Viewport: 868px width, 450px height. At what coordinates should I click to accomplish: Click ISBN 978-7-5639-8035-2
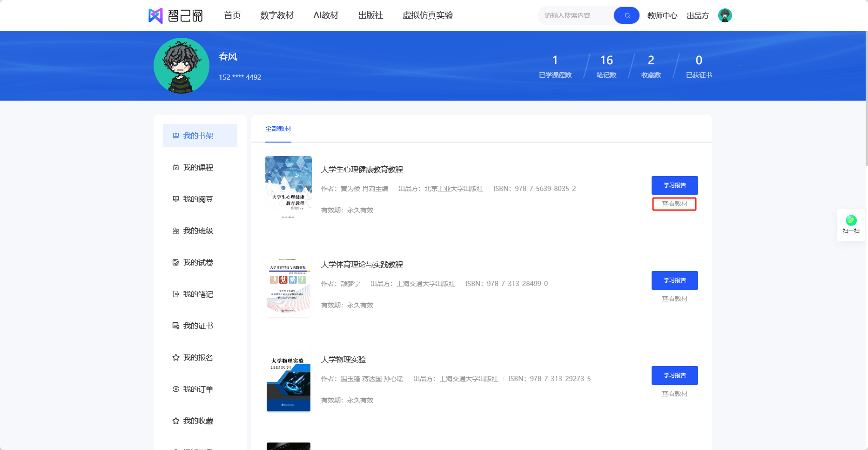pos(535,189)
